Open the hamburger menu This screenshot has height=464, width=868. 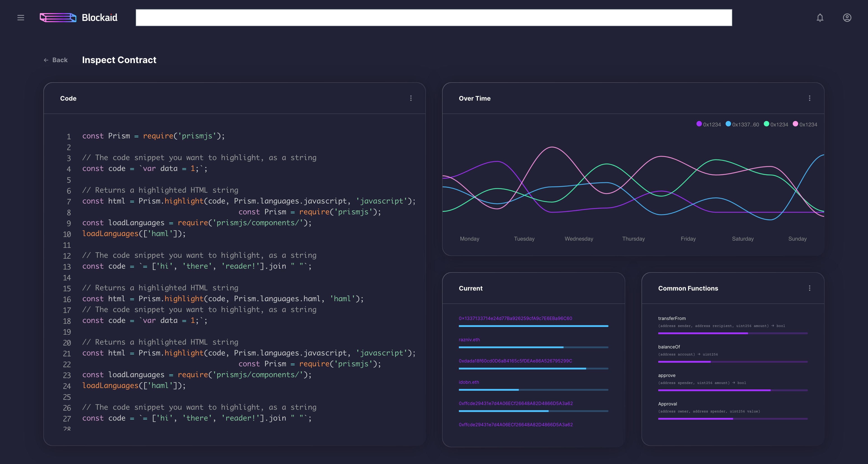click(x=21, y=17)
